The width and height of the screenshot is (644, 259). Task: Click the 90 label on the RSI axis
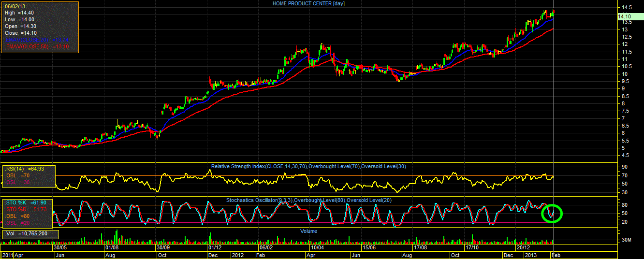pyautogui.click(x=625, y=167)
